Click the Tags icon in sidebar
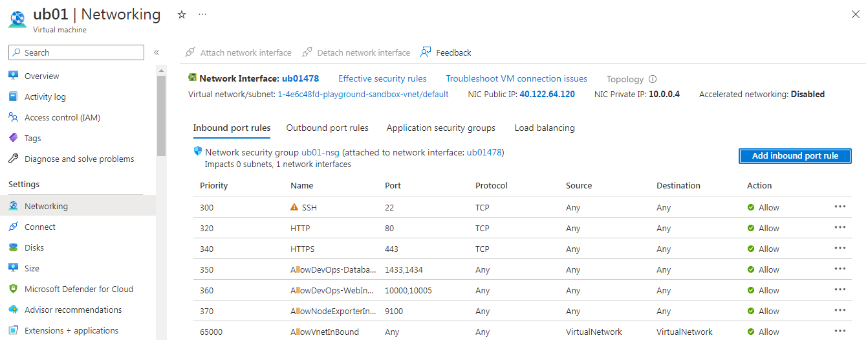868x340 pixels. pyautogui.click(x=13, y=138)
